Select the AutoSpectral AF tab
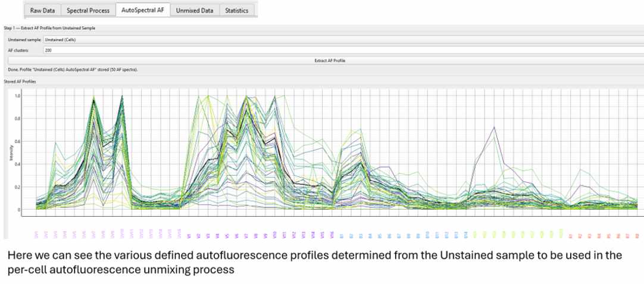Viewport: 644px width, 284px height. 142,10
